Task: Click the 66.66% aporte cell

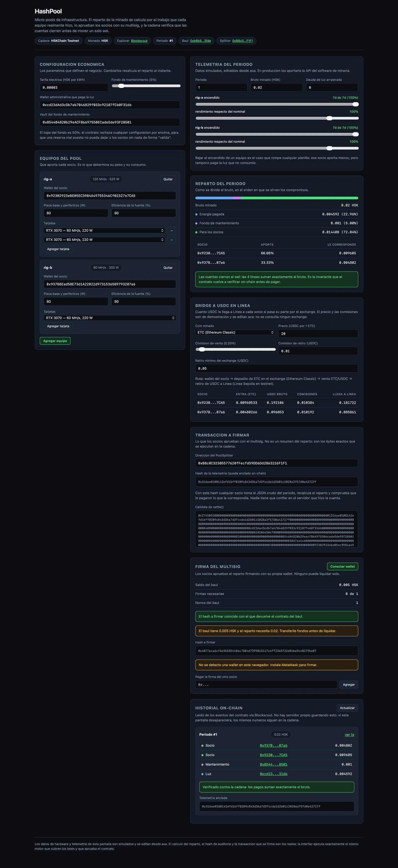Action: [x=267, y=253]
